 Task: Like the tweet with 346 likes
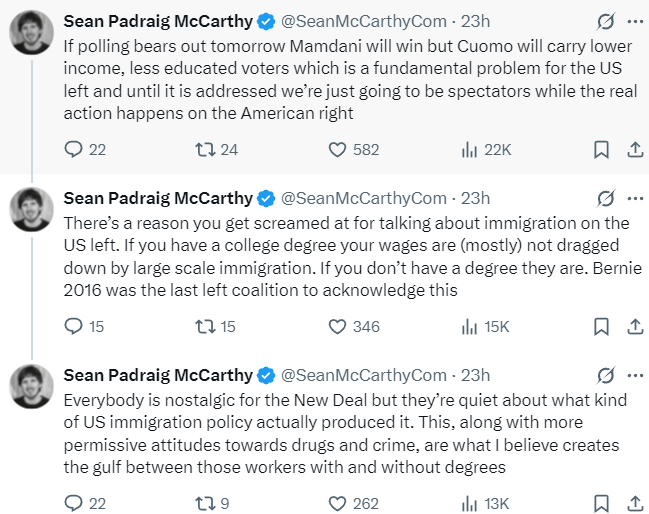coord(338,326)
